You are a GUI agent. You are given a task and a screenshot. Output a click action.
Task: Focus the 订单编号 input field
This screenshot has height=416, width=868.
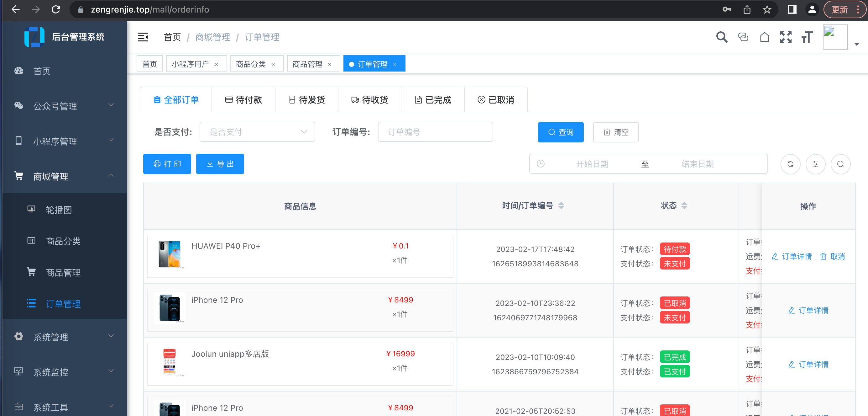click(x=435, y=132)
